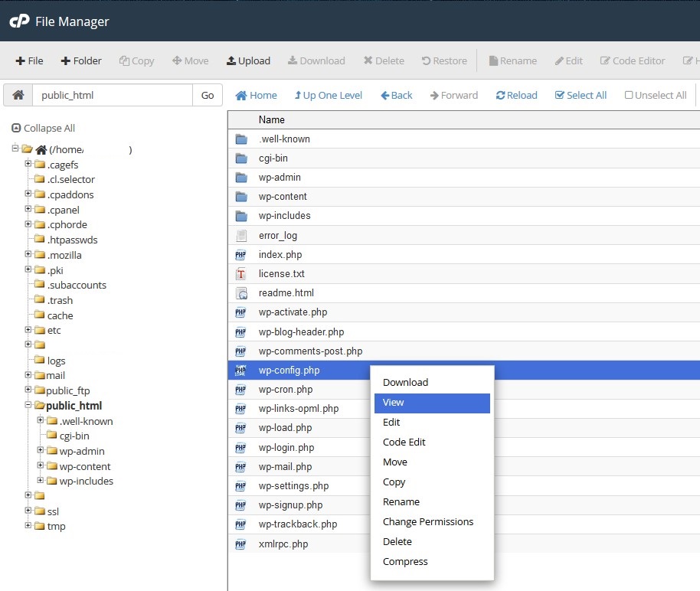The image size is (700, 591).
Task: Click the home icon beside path field
Action: pyautogui.click(x=18, y=95)
